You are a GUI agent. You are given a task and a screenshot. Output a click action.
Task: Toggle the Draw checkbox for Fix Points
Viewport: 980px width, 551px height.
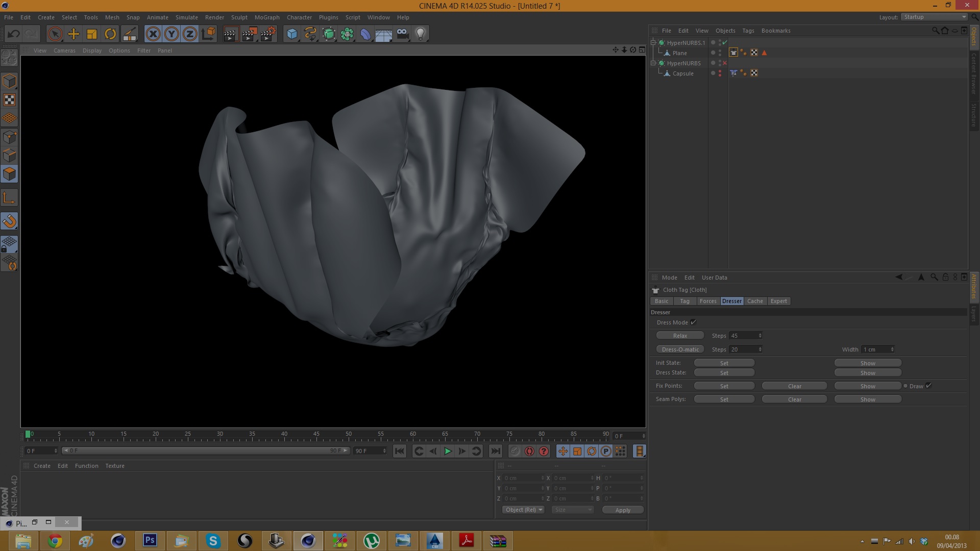coord(928,386)
